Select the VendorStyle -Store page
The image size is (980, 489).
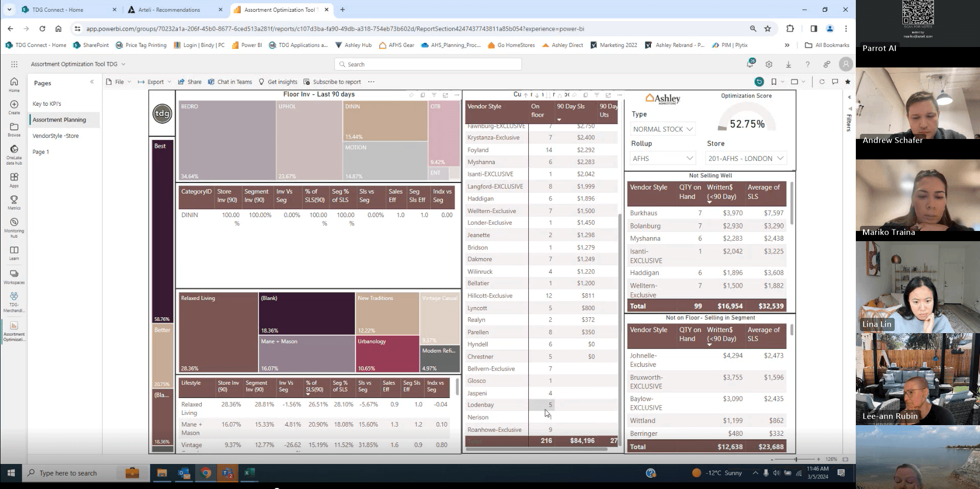coord(56,136)
